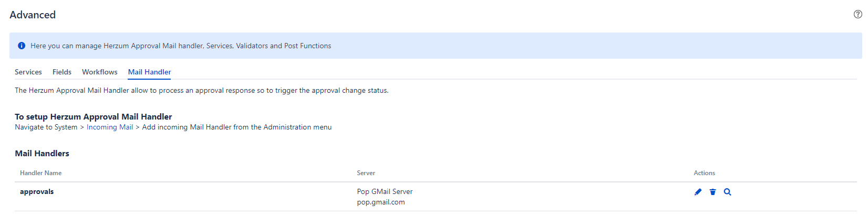Click the Advanced page heading

click(x=33, y=15)
